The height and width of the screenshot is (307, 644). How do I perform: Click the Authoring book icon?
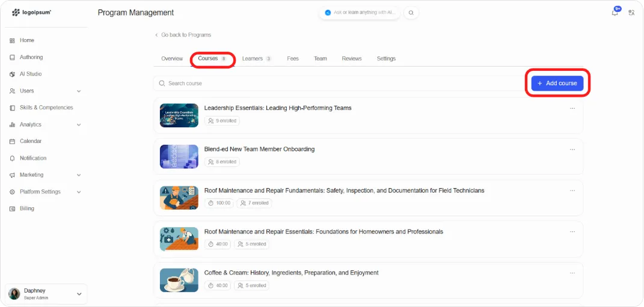(12, 58)
